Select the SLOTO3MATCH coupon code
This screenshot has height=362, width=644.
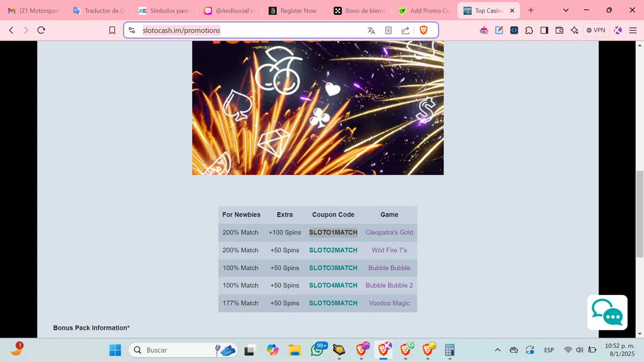pyautogui.click(x=333, y=268)
